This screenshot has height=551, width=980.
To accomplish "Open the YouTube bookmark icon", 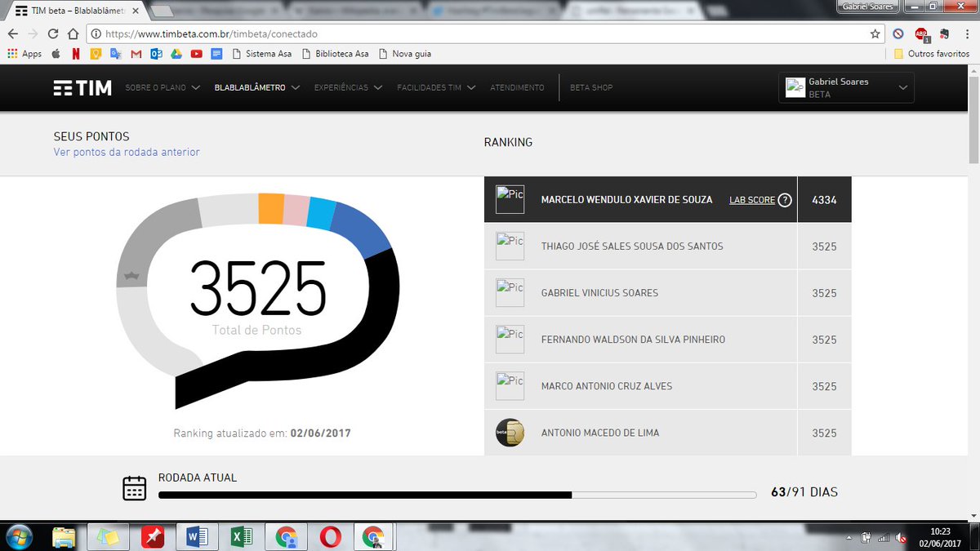I will tap(197, 54).
